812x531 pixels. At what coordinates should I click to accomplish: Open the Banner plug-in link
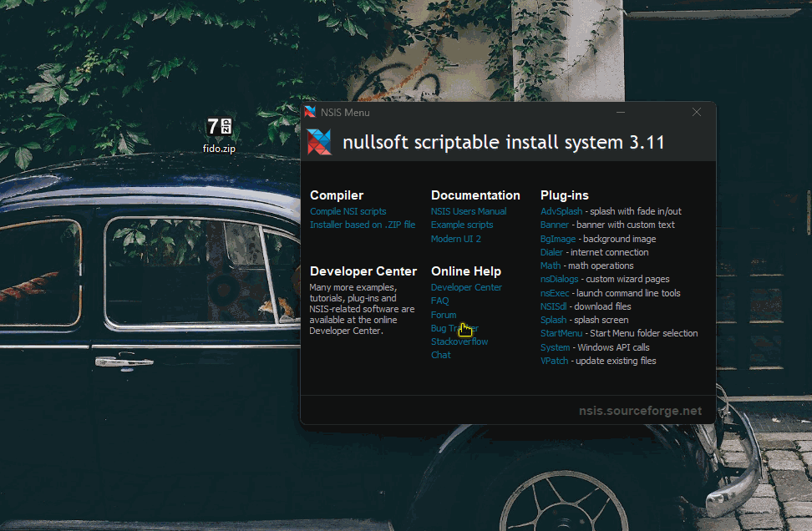(554, 225)
